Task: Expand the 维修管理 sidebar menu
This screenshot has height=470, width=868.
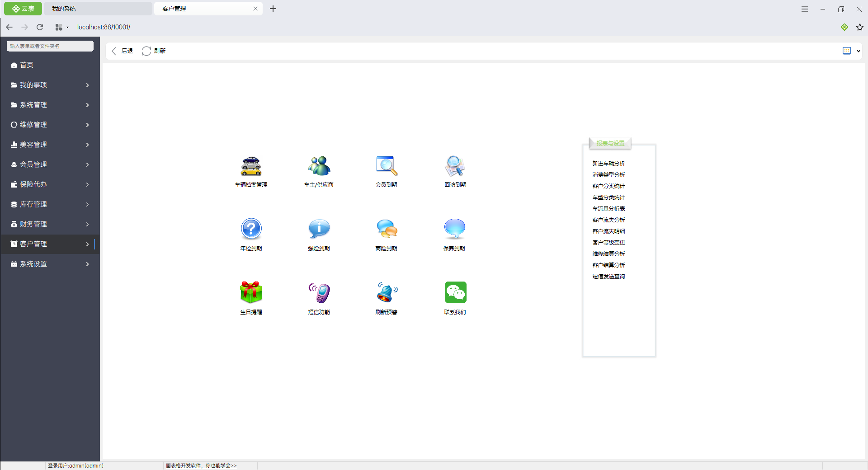Action: (50, 125)
